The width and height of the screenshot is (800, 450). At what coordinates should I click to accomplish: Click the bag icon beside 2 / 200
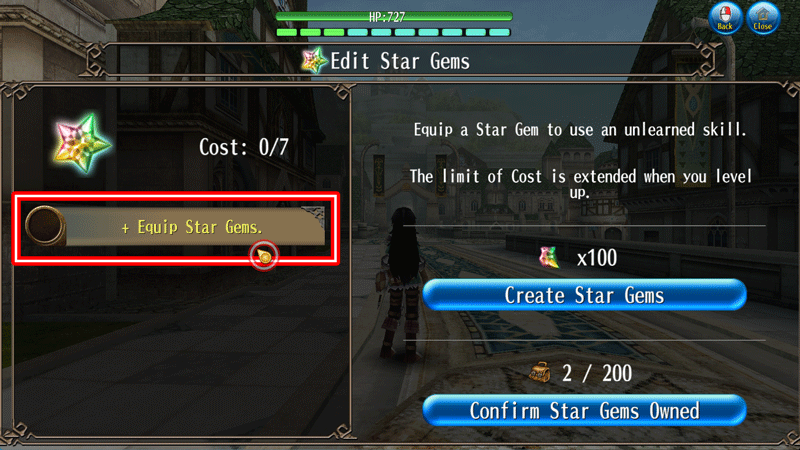tap(540, 372)
